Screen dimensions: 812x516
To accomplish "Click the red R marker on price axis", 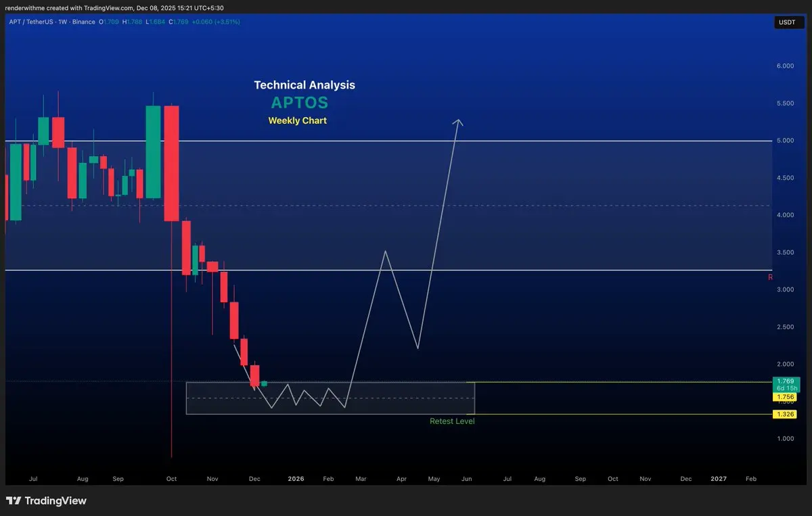I will 770,277.
